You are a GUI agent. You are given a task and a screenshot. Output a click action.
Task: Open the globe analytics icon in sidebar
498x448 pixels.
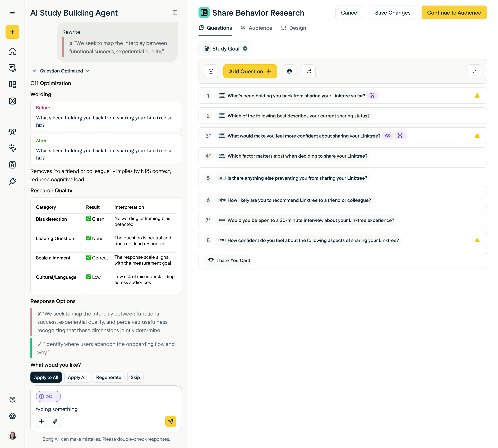(12, 101)
